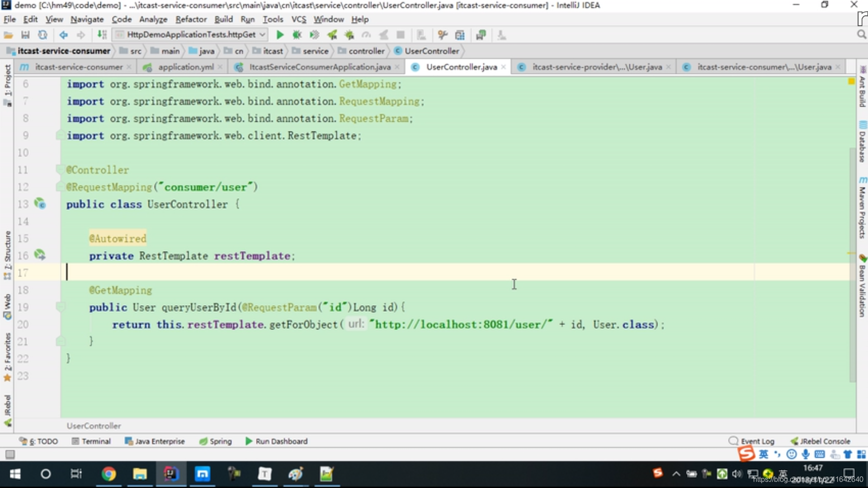Toggle the JRebel side panel
The width and height of the screenshot is (868, 488).
coord(7,410)
